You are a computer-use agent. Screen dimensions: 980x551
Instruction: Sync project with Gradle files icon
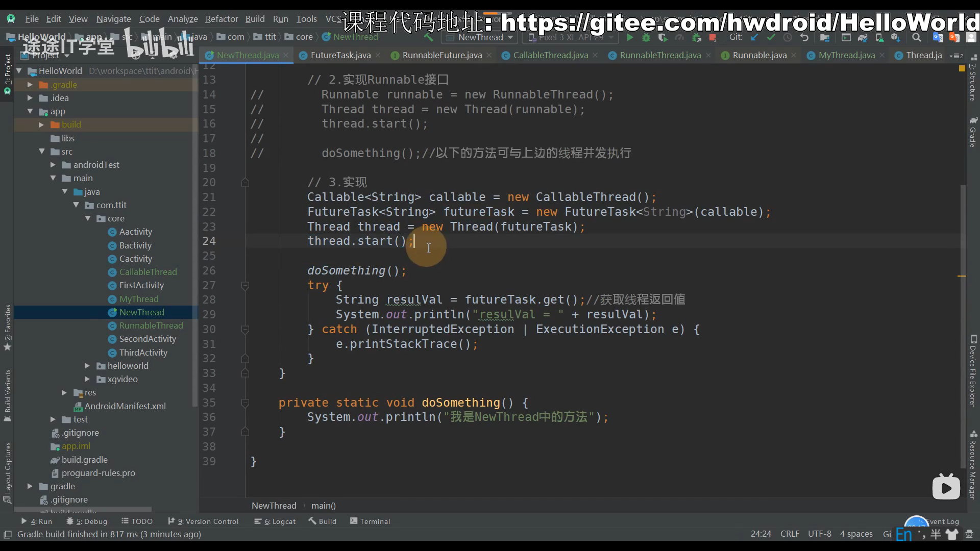pyautogui.click(x=863, y=37)
